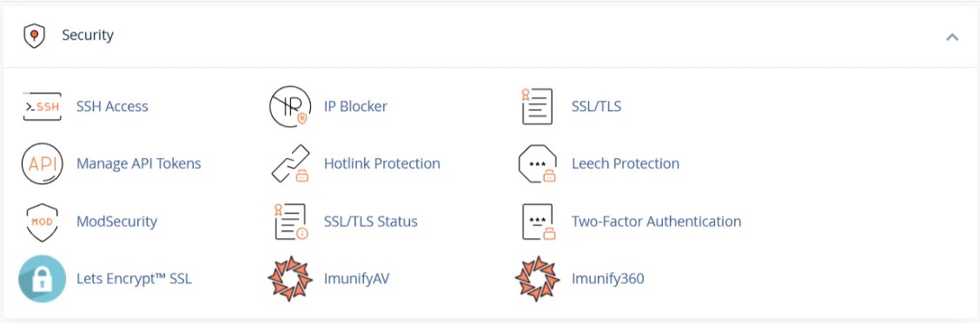
Task: Open the SSH Access terminal icon
Action: tap(42, 106)
